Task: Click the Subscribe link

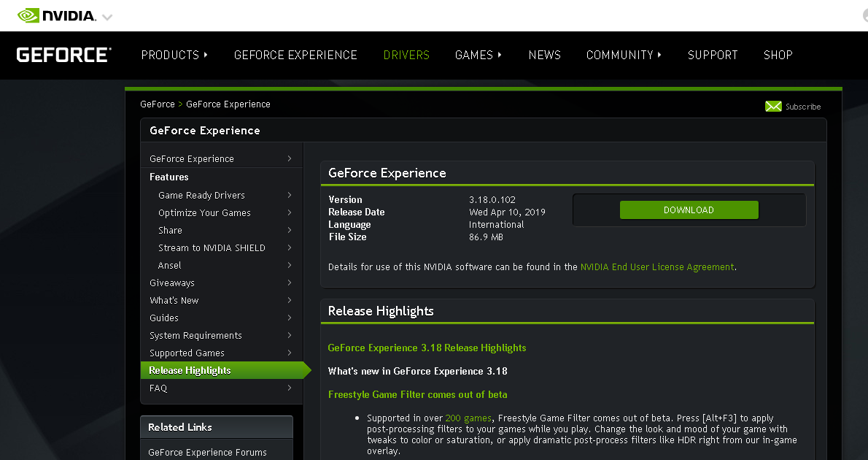Action: coord(803,107)
